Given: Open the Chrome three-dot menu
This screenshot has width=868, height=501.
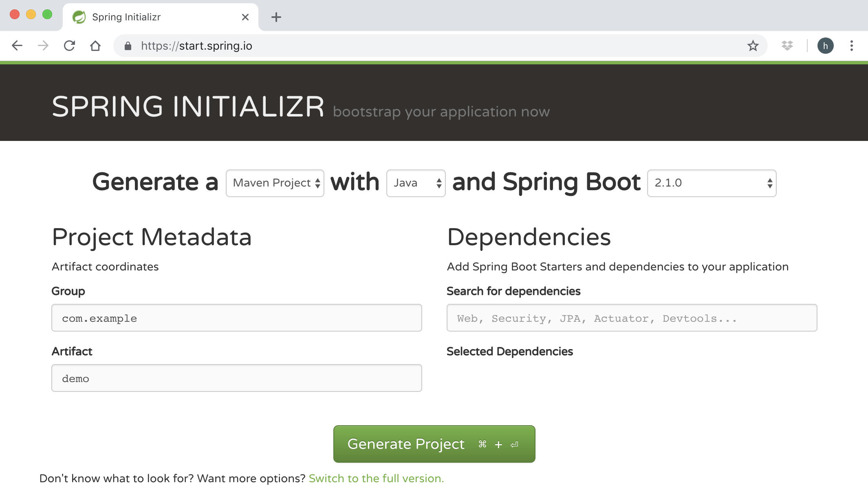Looking at the screenshot, I should [x=851, y=46].
